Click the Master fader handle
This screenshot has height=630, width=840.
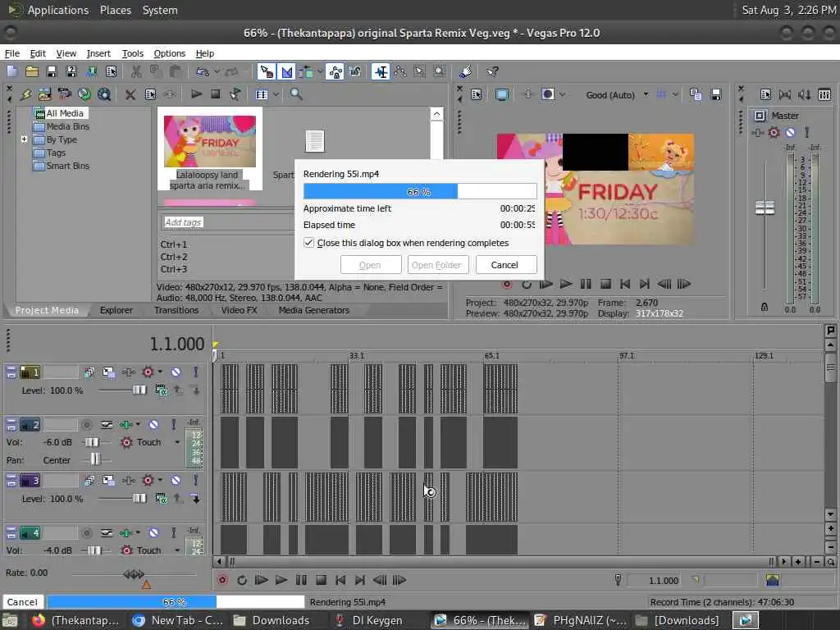tap(765, 208)
